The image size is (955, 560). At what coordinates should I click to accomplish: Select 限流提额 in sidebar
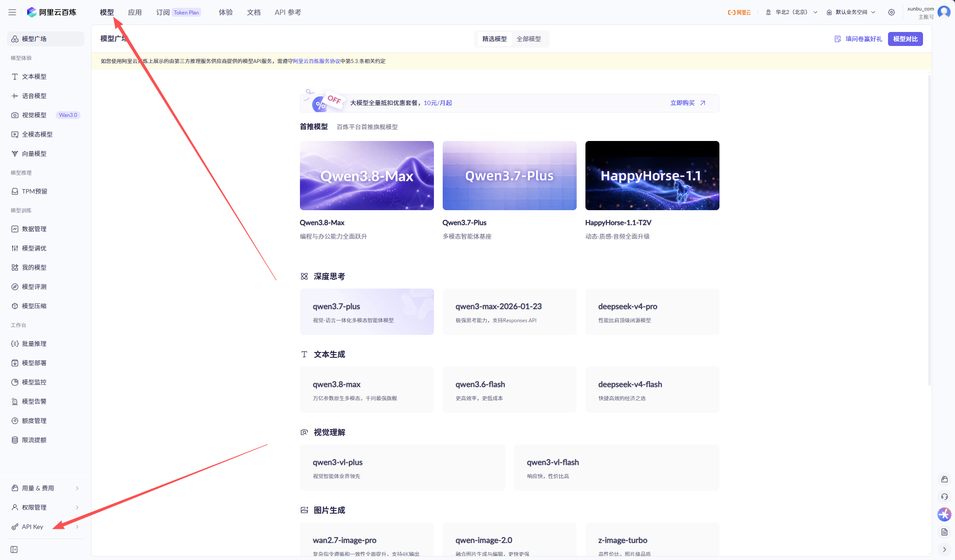(46, 440)
